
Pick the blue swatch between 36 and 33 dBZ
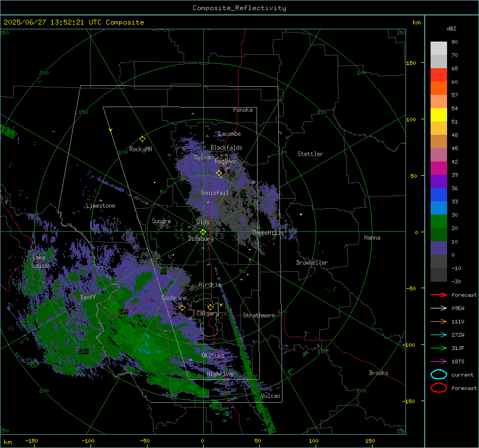coord(439,195)
